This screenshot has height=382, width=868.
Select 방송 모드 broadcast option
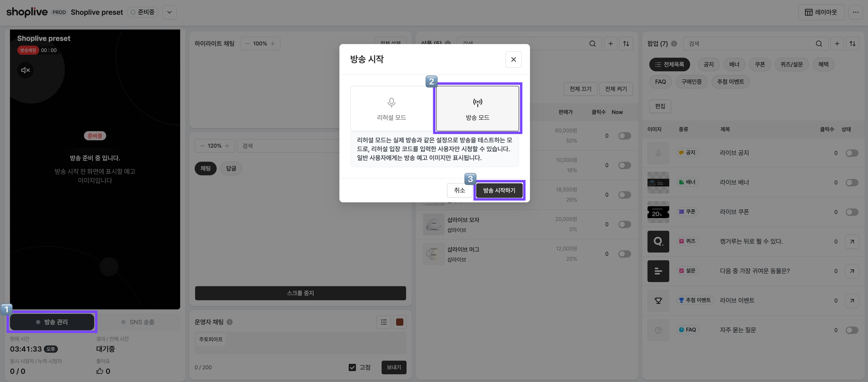pyautogui.click(x=478, y=108)
